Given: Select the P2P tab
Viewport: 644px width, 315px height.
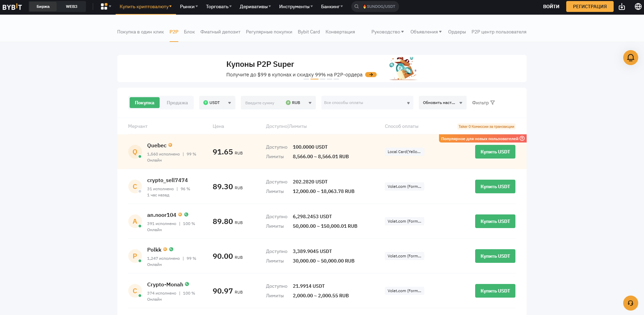Looking at the screenshot, I should (x=174, y=32).
